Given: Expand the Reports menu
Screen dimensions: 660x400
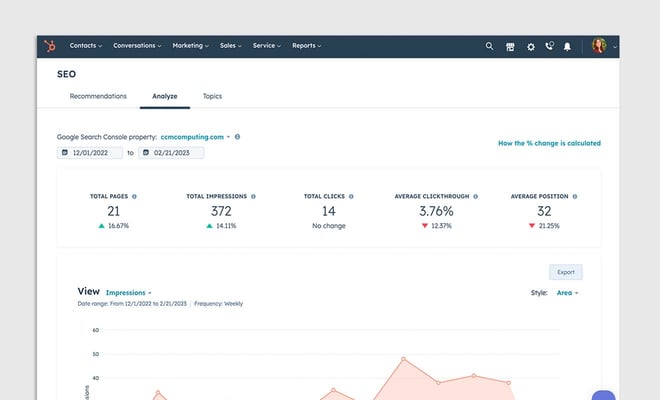Looking at the screenshot, I should click(x=306, y=45).
